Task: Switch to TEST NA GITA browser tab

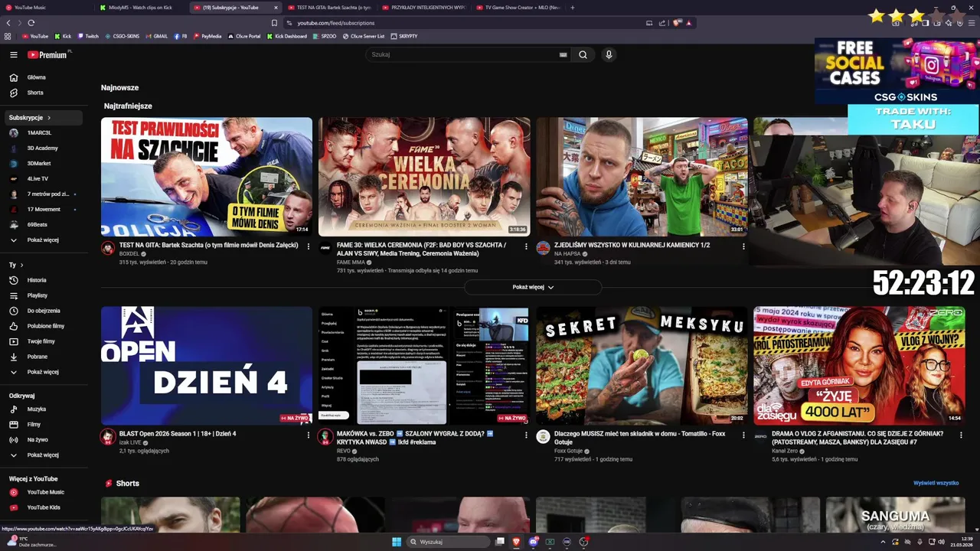Action: pos(329,7)
